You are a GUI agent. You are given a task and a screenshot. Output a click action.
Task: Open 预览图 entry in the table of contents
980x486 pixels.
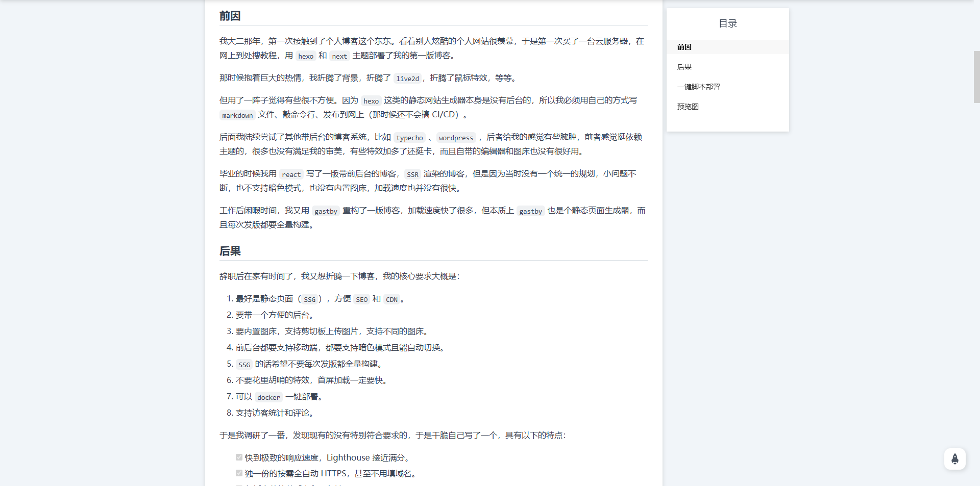pos(688,107)
